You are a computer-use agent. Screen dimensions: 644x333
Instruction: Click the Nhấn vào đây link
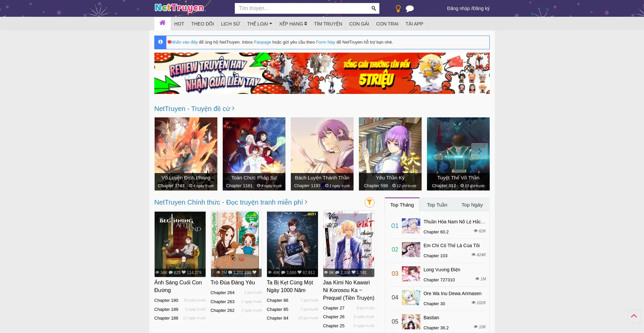pyautogui.click(x=184, y=42)
